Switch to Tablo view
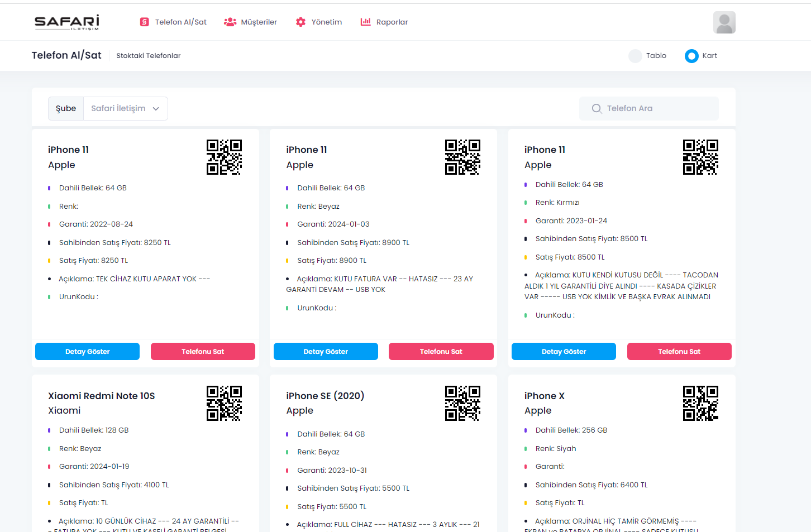This screenshot has height=532, width=811. 635,56
